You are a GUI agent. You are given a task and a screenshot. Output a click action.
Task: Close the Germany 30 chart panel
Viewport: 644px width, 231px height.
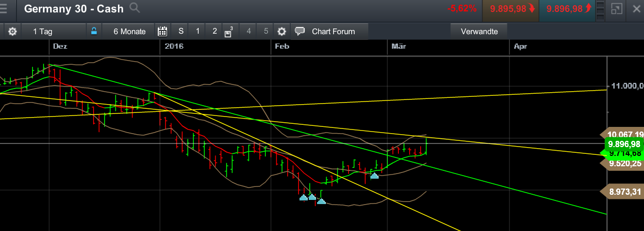pyautogui.click(x=636, y=9)
